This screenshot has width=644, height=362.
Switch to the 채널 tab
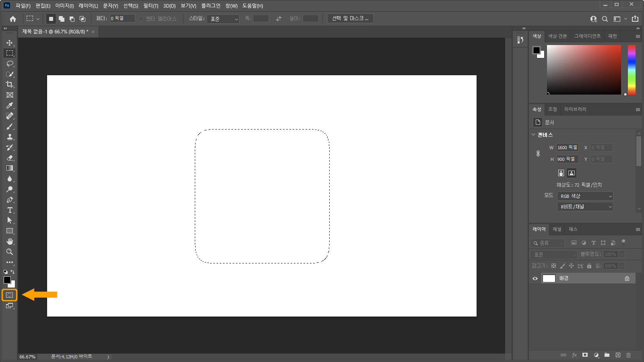[x=557, y=229]
